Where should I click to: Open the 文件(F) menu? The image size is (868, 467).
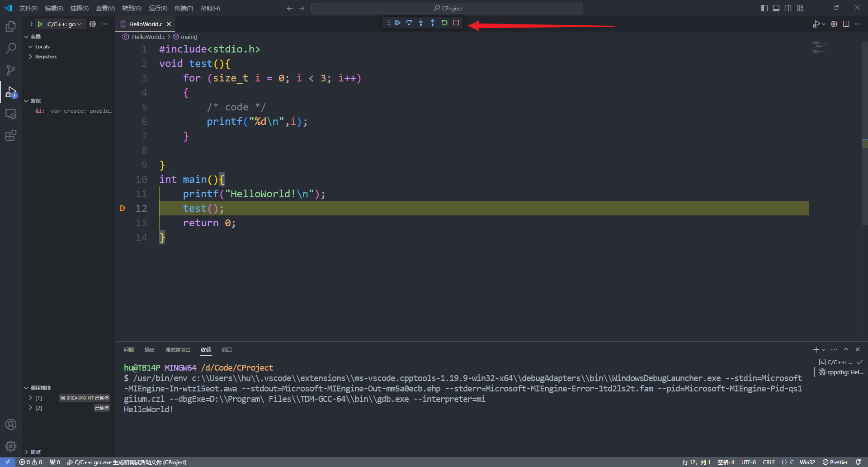click(x=28, y=8)
